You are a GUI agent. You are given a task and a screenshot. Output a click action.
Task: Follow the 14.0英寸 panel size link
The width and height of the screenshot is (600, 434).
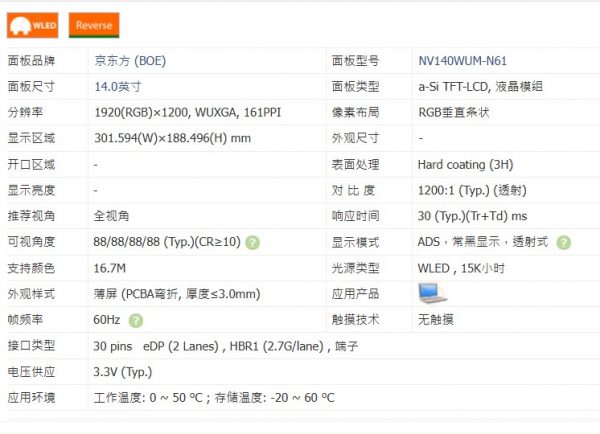tap(117, 86)
